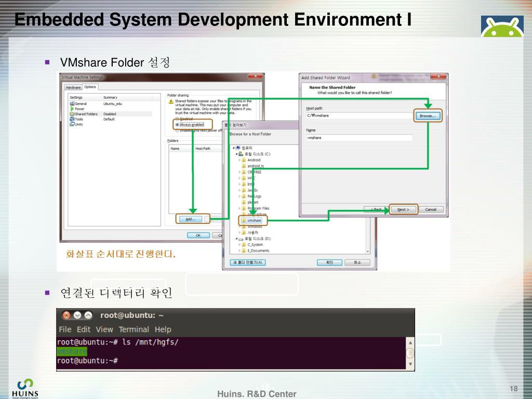Expand the Android folder tree node
Screen dimensions: 532x399
click(x=240, y=160)
